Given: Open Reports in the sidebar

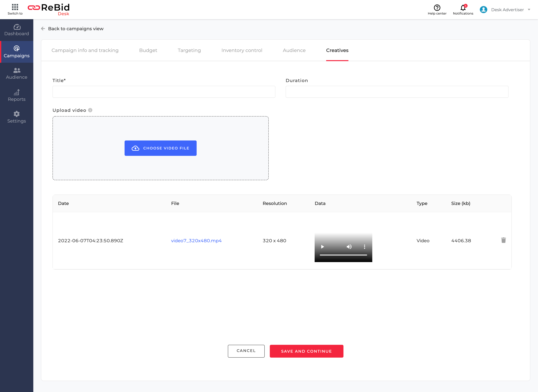Looking at the screenshot, I should click(x=17, y=95).
